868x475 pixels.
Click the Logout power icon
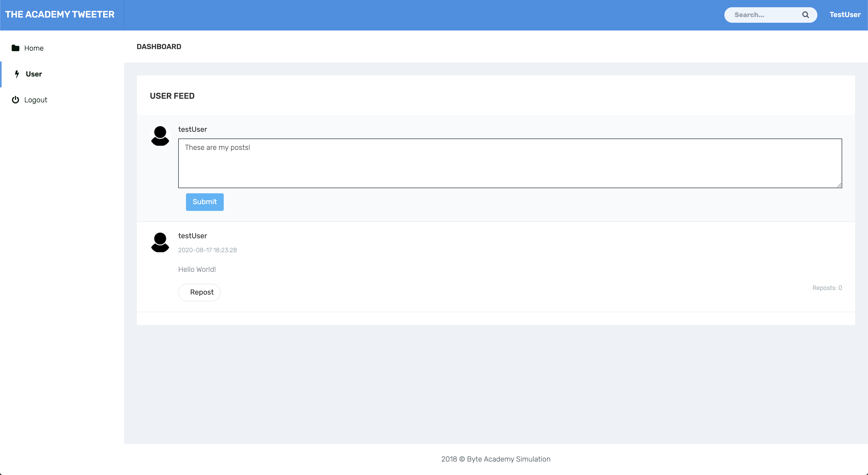(15, 100)
